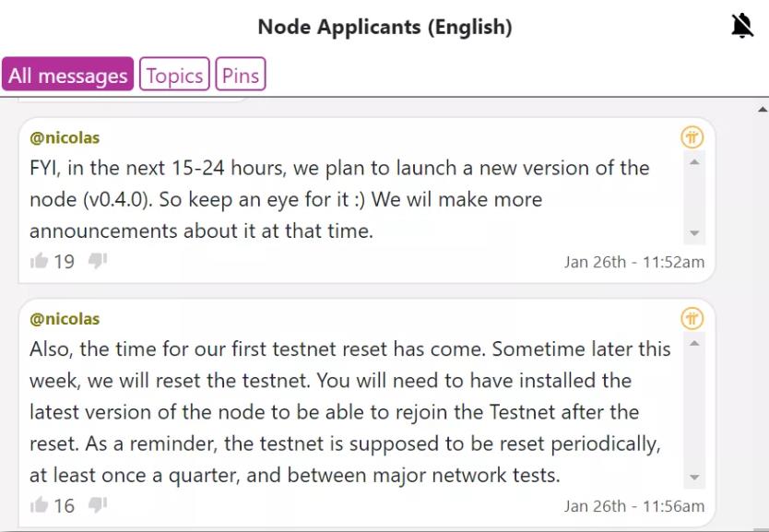This screenshot has width=769, height=532.
Task: Click second message's scroll up arrow
Action: (x=694, y=344)
